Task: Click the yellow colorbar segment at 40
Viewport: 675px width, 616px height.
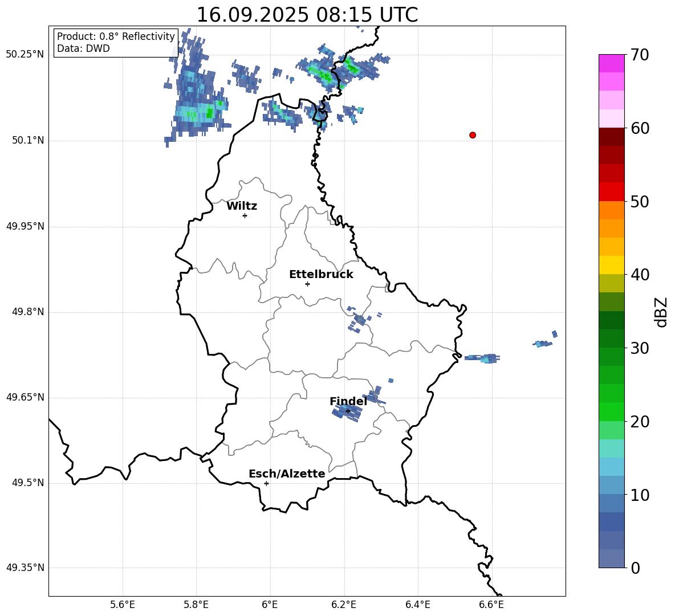Action: (611, 265)
